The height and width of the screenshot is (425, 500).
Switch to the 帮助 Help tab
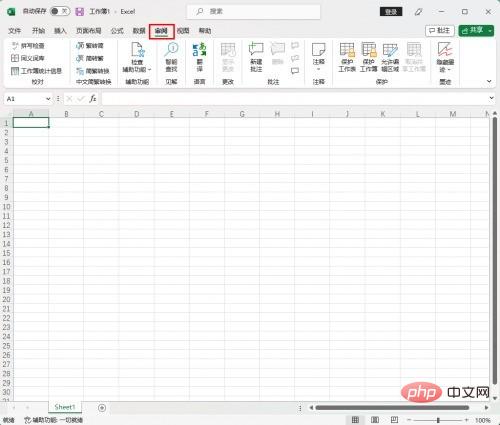tap(205, 31)
